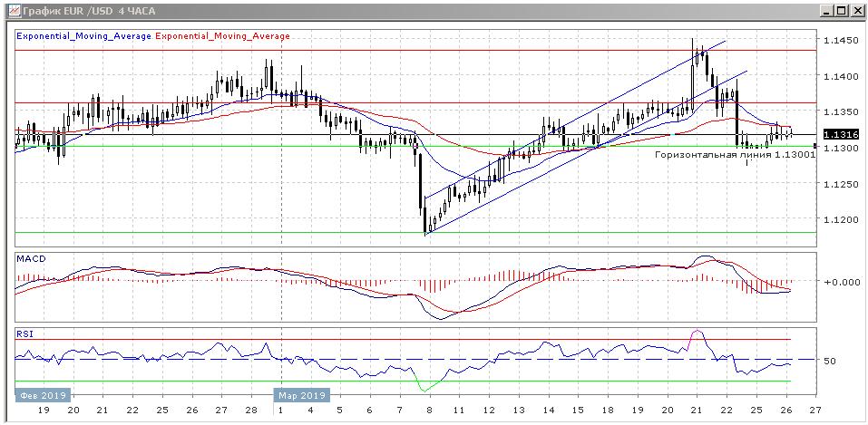Select the Горизонтальная линия 1.13001 label
The image size is (868, 425).
pos(736,155)
